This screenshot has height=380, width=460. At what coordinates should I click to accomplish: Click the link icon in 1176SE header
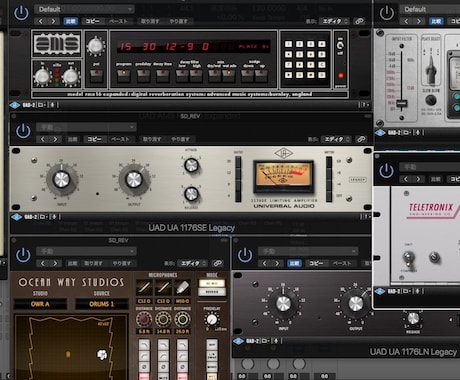click(361, 139)
